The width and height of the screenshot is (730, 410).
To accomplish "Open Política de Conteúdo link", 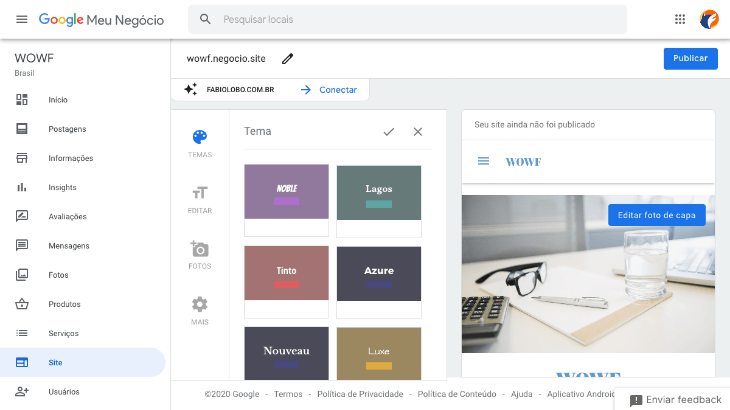I will coord(457,394).
